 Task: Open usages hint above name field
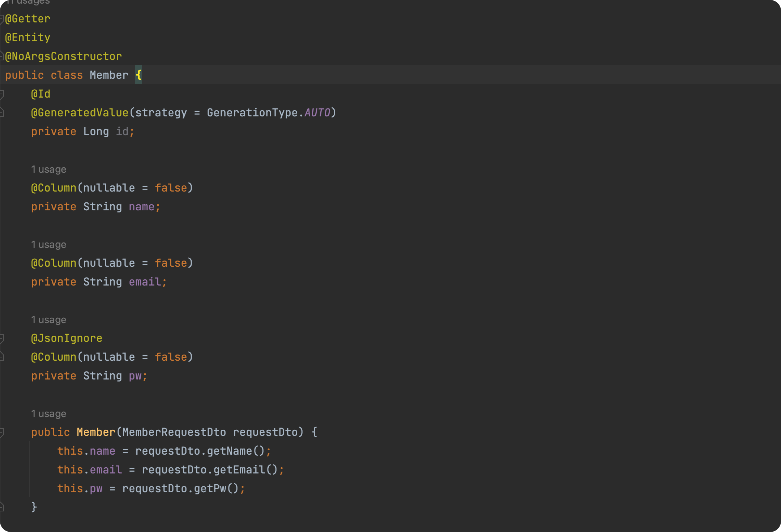(48, 170)
